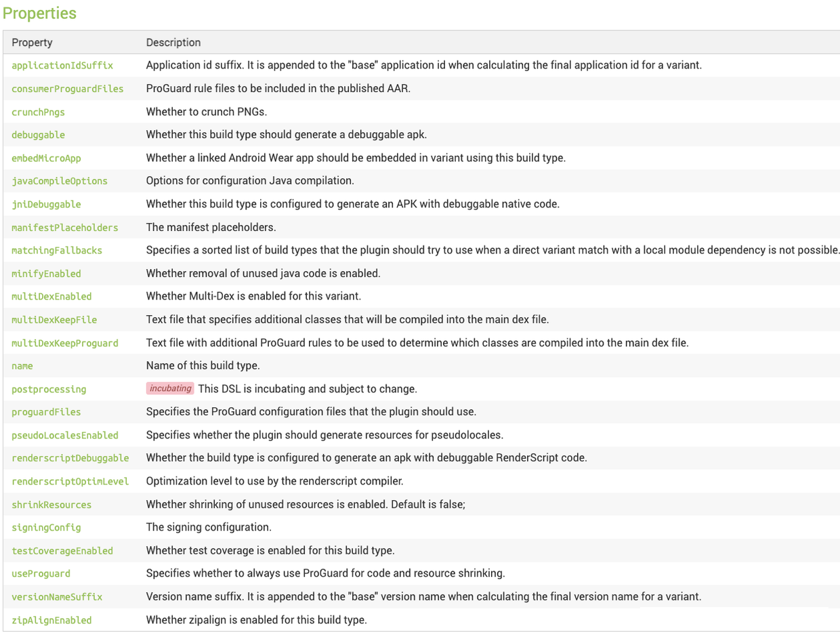Follow the matchingFallbacks property link

coord(57,251)
